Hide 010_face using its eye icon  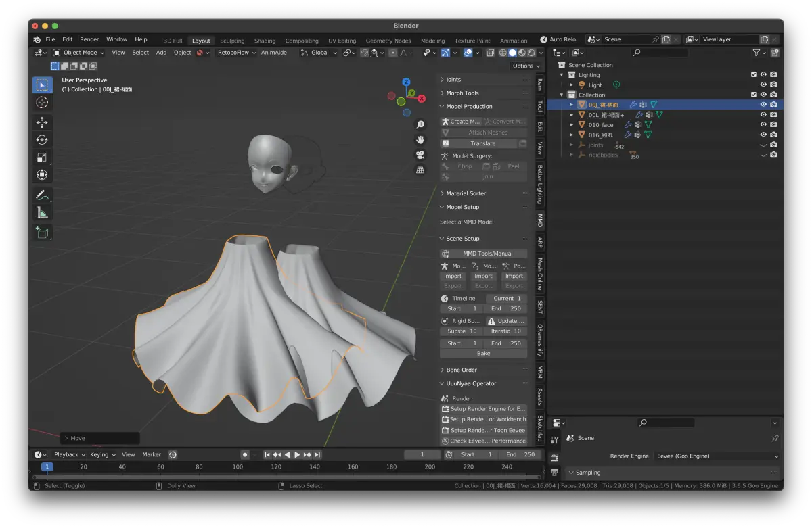763,125
